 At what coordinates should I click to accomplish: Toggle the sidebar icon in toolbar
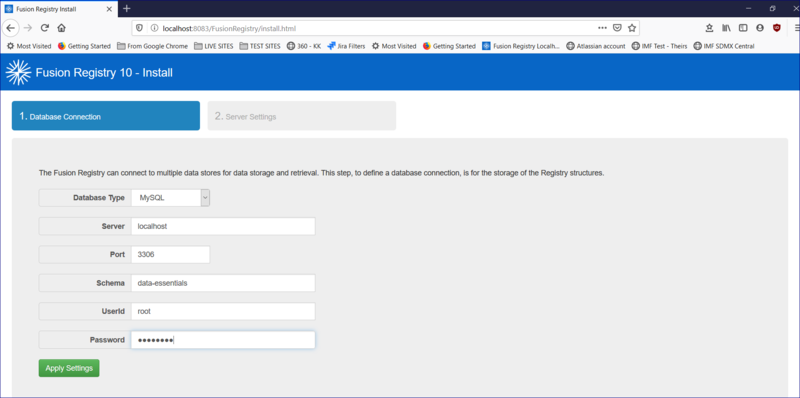(x=743, y=28)
